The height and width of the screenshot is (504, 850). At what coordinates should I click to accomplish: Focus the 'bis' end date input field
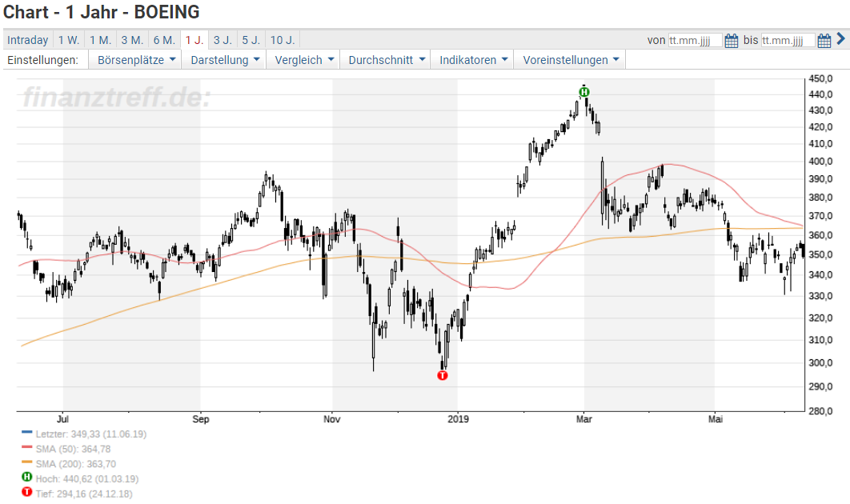pyautogui.click(x=788, y=41)
